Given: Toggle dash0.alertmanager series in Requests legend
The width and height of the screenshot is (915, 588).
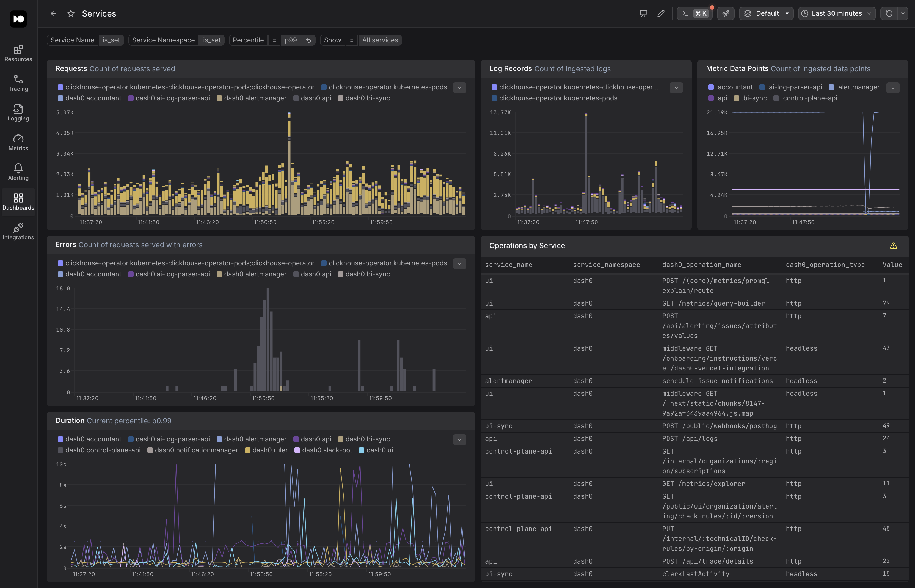Looking at the screenshot, I should (x=255, y=98).
